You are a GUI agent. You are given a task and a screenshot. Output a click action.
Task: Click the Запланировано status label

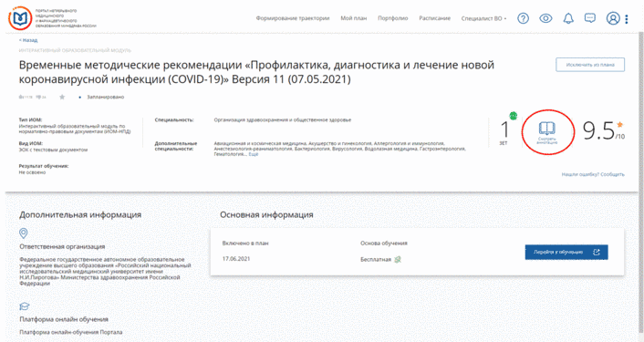pos(105,97)
